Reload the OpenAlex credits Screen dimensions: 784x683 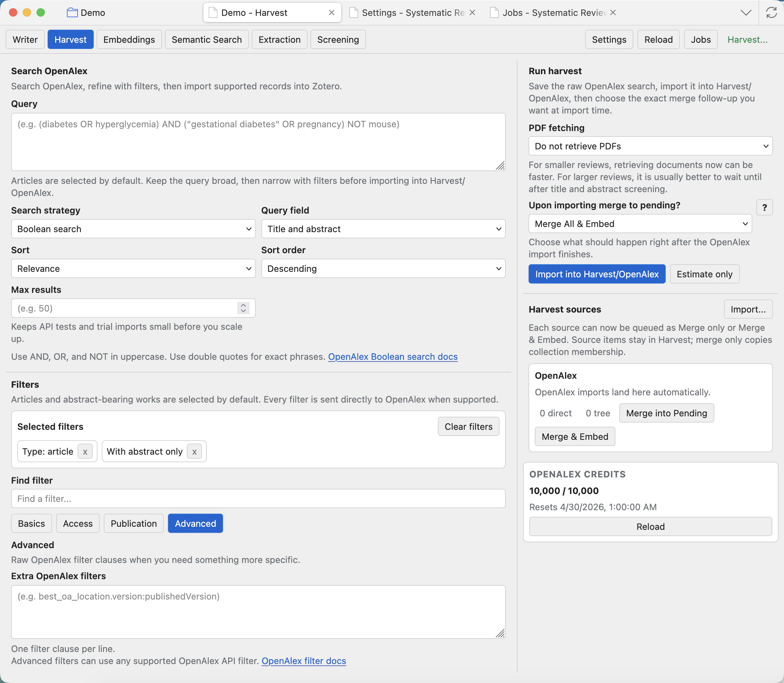tap(650, 526)
